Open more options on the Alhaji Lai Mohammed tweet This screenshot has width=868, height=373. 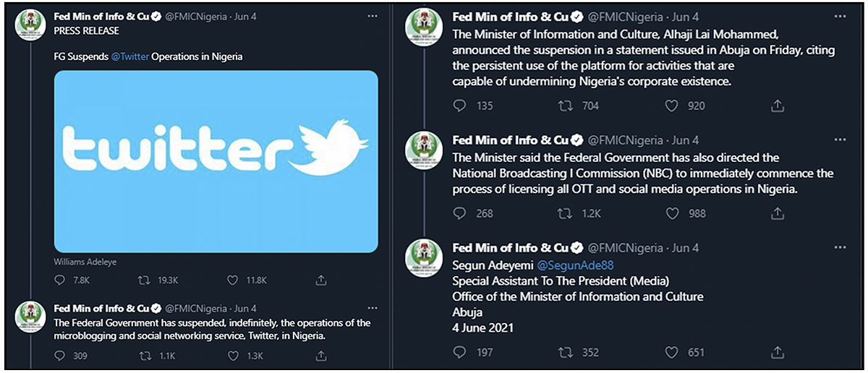[839, 17]
